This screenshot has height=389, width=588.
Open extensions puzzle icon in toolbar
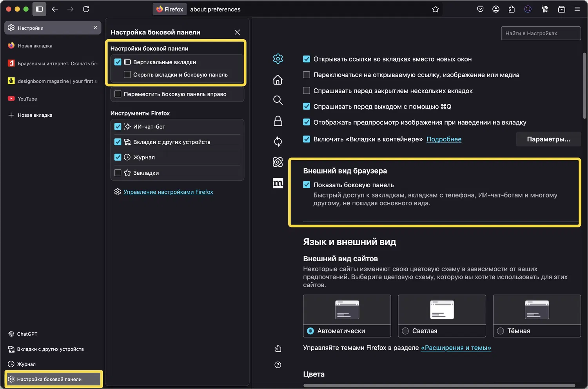[512, 9]
